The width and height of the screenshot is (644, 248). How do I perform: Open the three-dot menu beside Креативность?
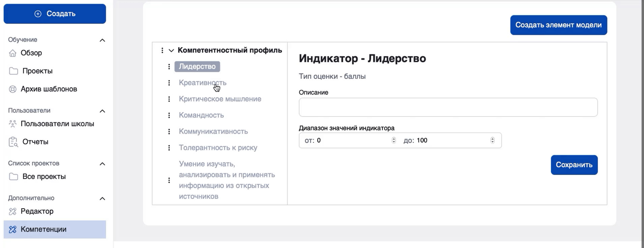(169, 83)
